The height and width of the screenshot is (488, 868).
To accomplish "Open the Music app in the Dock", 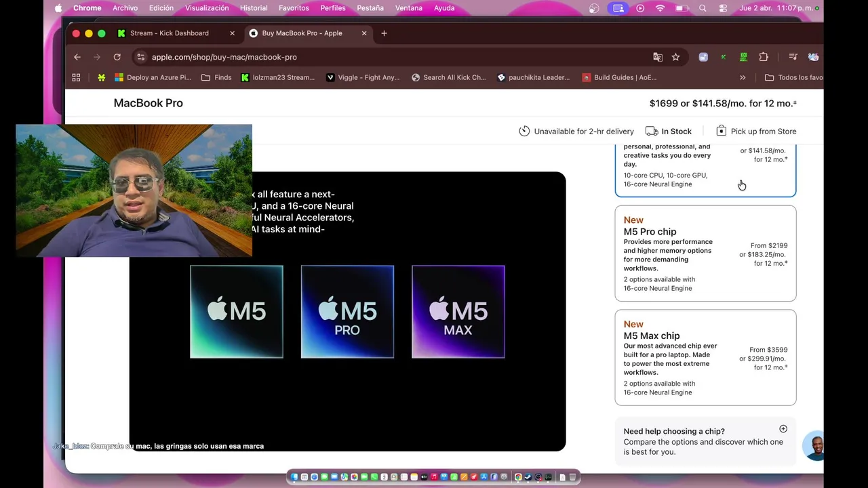I will tap(434, 477).
